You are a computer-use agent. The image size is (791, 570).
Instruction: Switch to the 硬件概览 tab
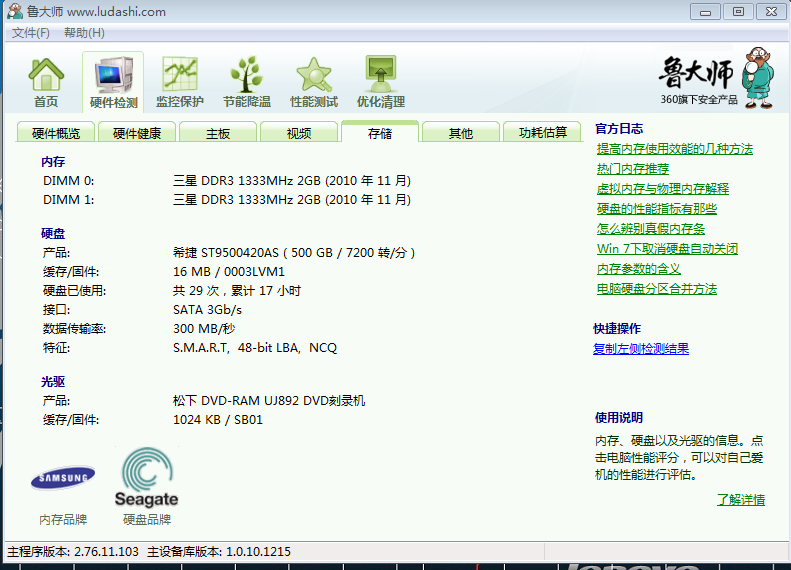click(56, 133)
